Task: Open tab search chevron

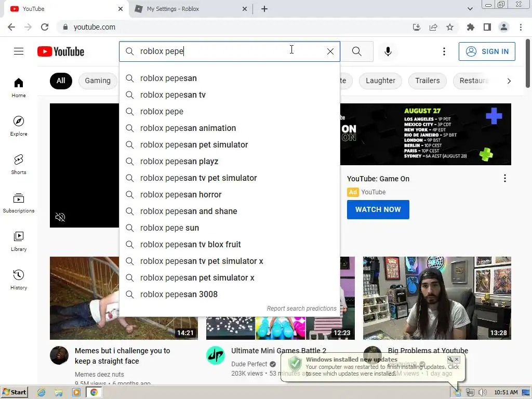Action: click(x=470, y=9)
